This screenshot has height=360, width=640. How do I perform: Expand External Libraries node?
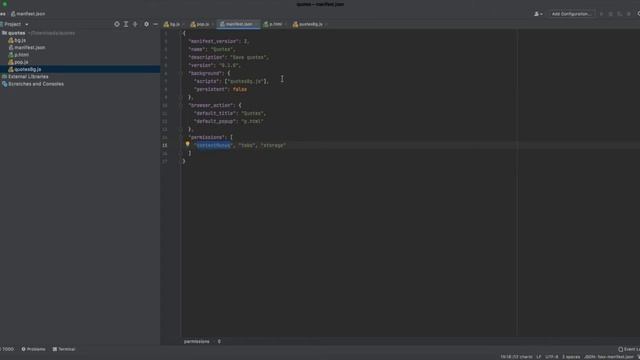[x=28, y=77]
